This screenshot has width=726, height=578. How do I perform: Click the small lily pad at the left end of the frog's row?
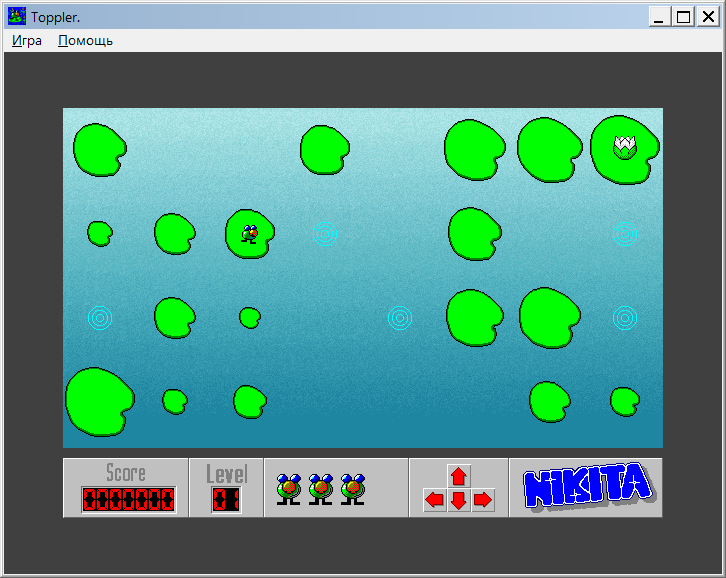click(100, 233)
